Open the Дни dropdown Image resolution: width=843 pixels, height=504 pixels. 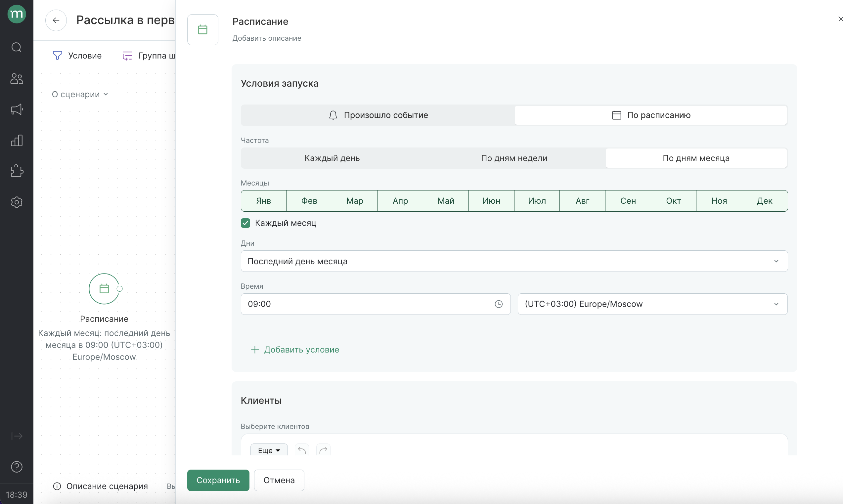tap(514, 261)
